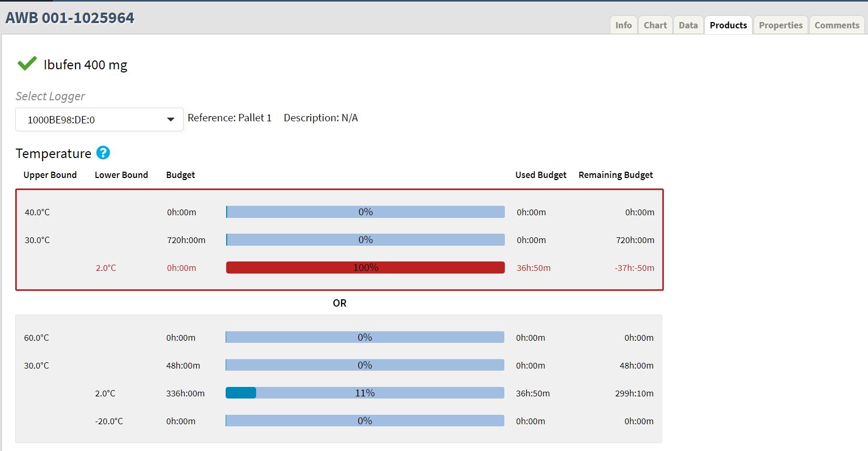The width and height of the screenshot is (868, 451).
Task: Click the Upper Bound column header
Action: [x=50, y=175]
